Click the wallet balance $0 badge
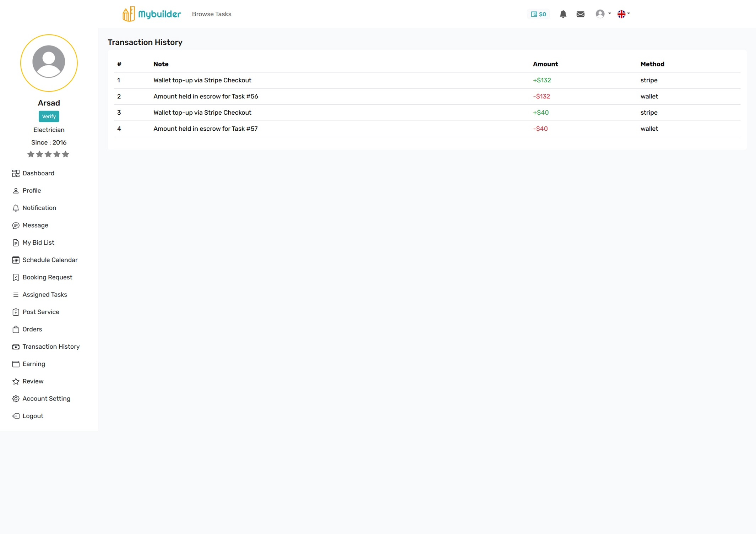 coord(538,14)
